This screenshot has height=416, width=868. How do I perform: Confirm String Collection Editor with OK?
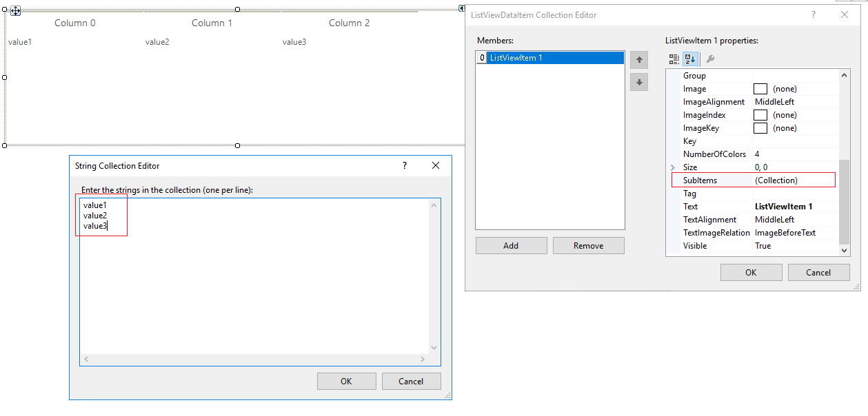point(346,381)
